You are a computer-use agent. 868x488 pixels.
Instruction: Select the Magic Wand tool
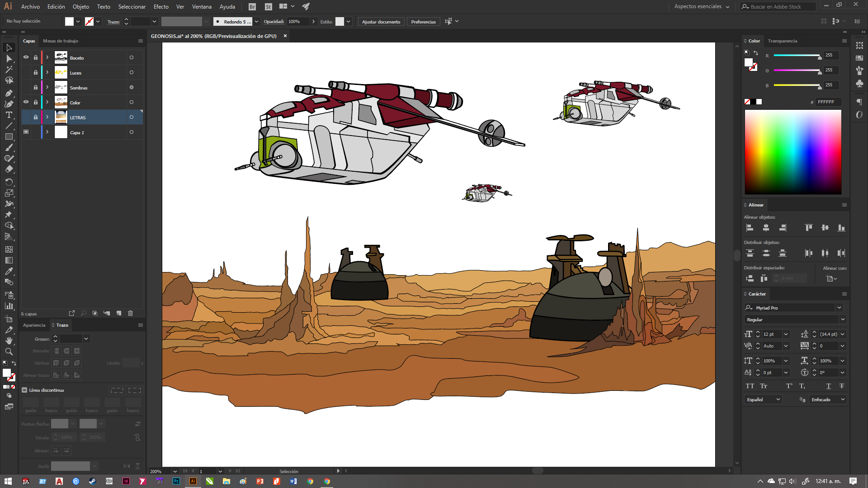point(9,70)
